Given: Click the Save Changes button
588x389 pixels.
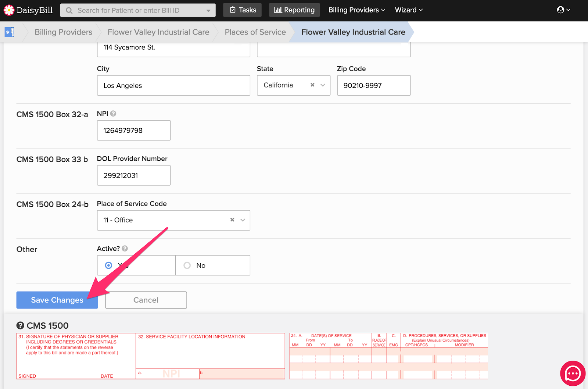Looking at the screenshot, I should click(x=57, y=300).
